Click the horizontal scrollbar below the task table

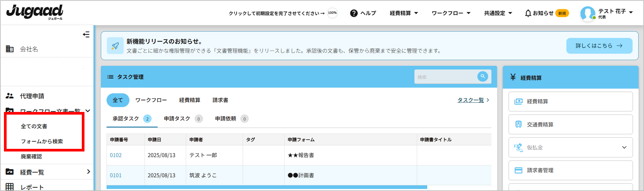coord(267,187)
